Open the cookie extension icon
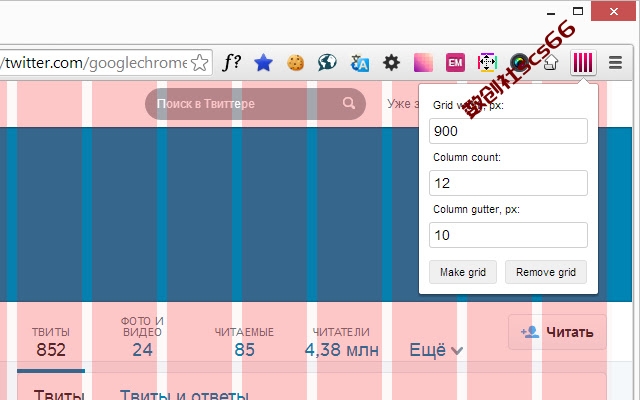The width and height of the screenshot is (640, 400). click(296, 63)
